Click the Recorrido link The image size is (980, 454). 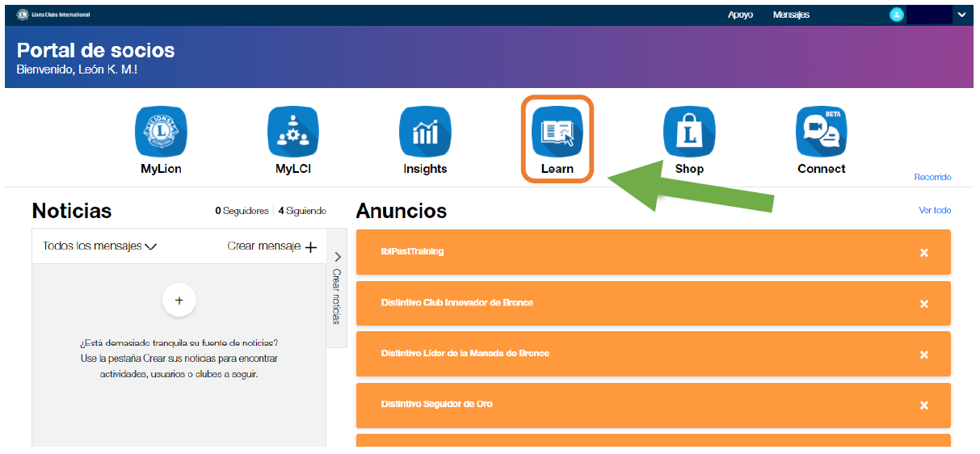pyautogui.click(x=932, y=177)
